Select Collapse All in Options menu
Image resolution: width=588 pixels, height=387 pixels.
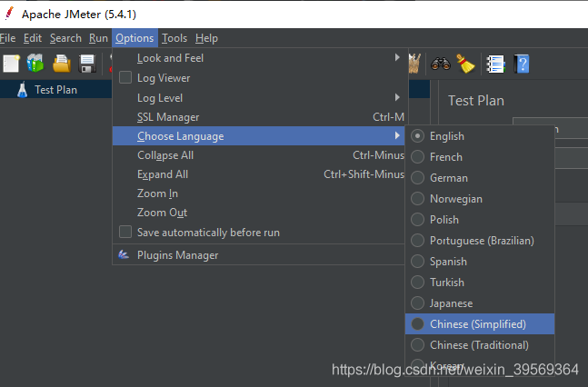[165, 155]
